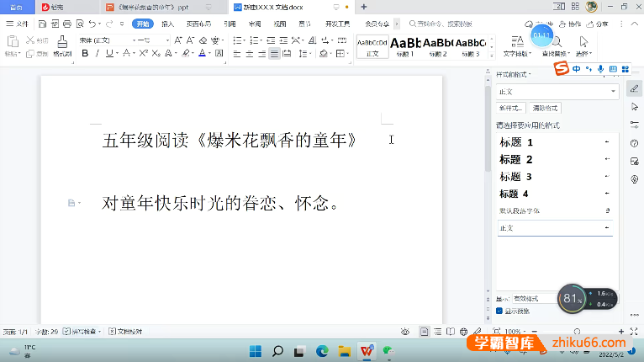The height and width of the screenshot is (362, 644).
Task: Click the clear format button
Action: (545, 109)
